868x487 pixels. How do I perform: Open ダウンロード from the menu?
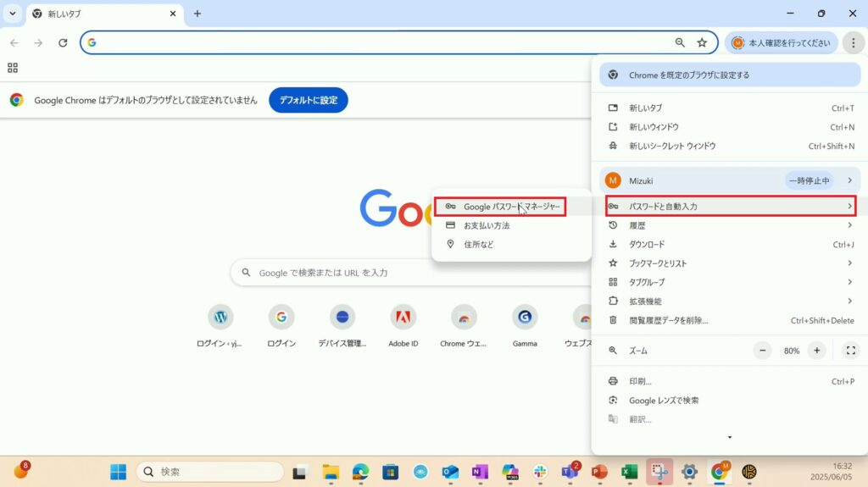730,244
